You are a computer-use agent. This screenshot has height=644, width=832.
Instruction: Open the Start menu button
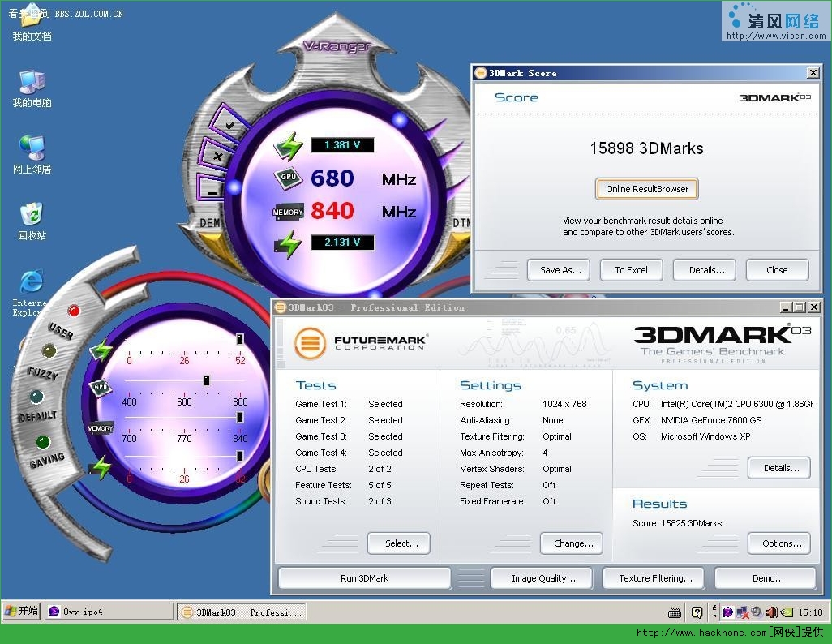[21, 611]
